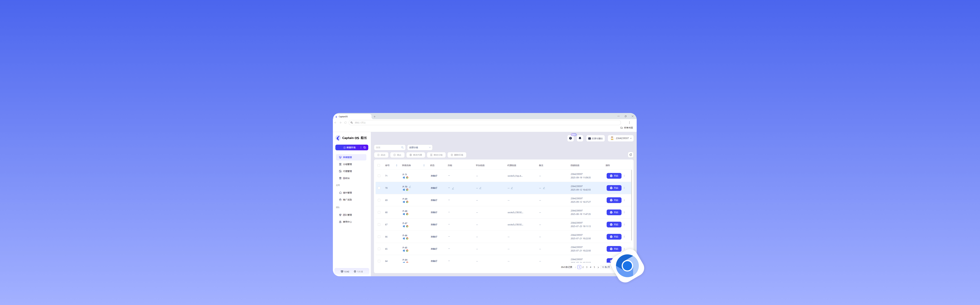Click the 删除环境 button
Viewport: 980px width, 305px height.
click(457, 155)
